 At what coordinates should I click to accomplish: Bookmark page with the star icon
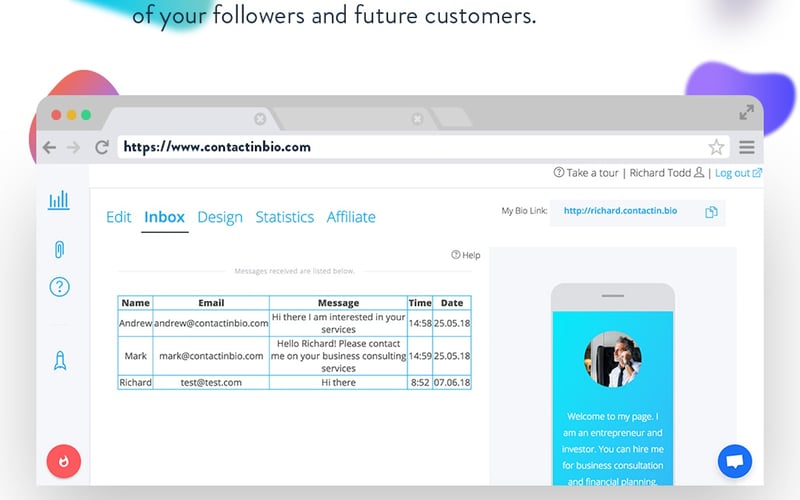tap(716, 147)
